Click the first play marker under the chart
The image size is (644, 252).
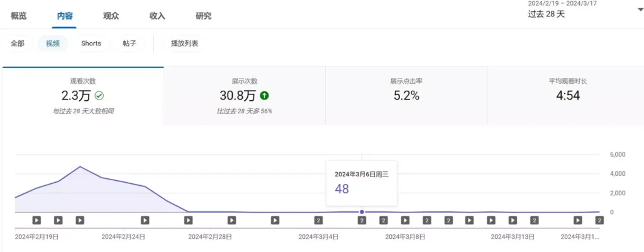click(x=36, y=220)
